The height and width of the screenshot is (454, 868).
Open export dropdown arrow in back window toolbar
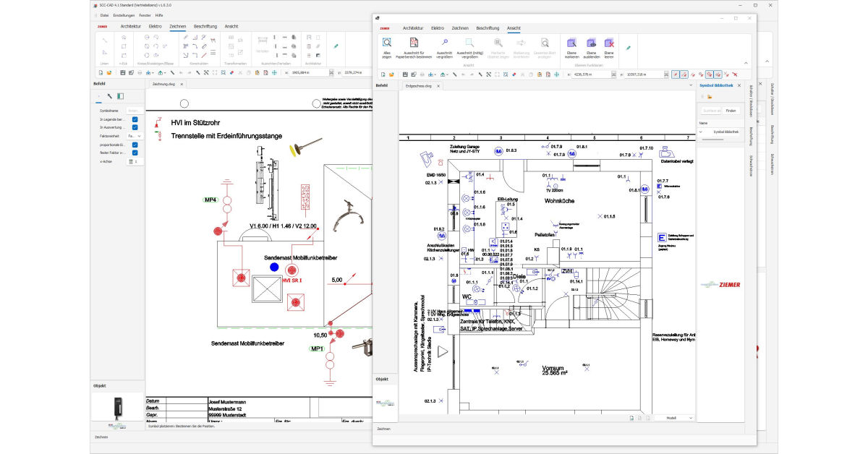click(x=165, y=73)
